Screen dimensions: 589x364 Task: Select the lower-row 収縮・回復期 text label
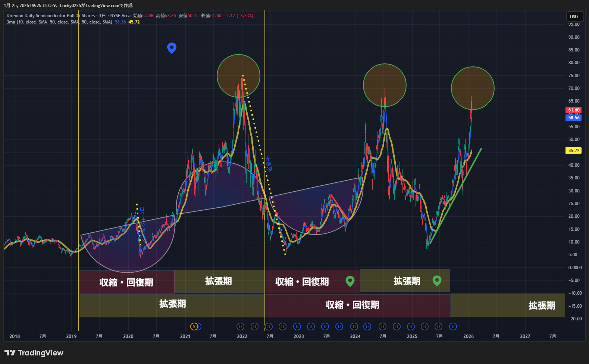pos(352,305)
